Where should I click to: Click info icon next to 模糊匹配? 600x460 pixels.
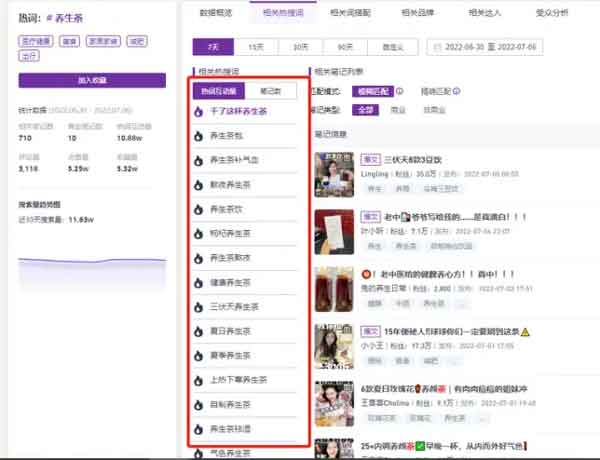(399, 91)
